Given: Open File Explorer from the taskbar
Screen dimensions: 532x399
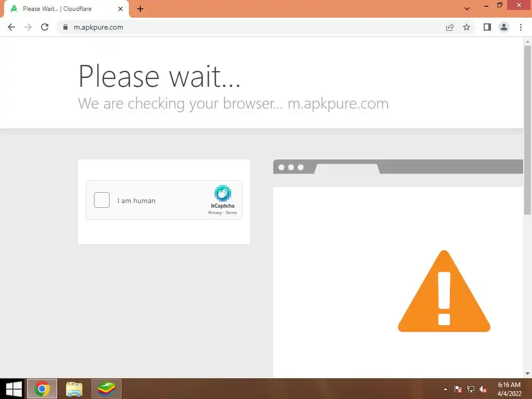Looking at the screenshot, I should coord(74,389).
